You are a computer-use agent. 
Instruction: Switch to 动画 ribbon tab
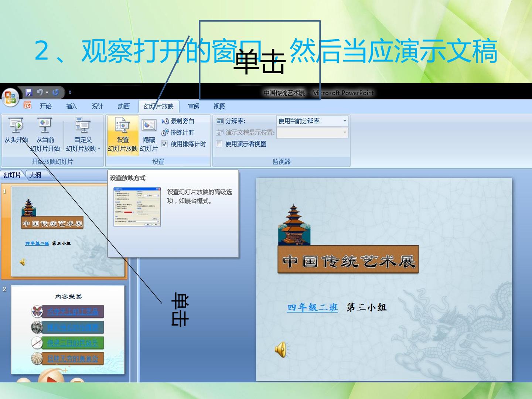point(123,106)
